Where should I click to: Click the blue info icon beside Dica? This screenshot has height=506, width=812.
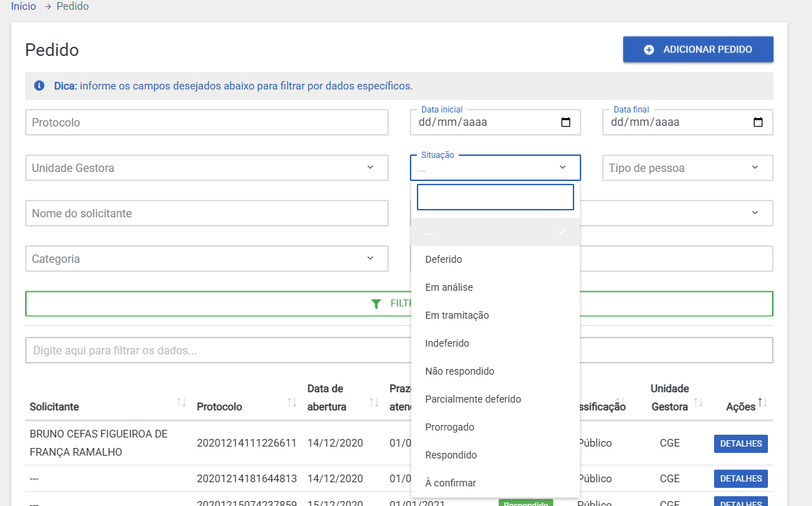coord(39,86)
